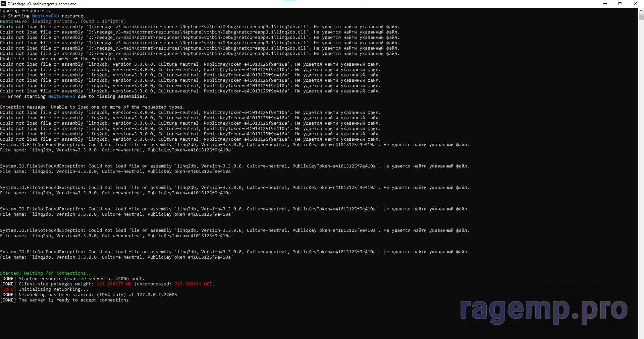644x339 pixels.
Task: Click the 'Exception message:' line
Action: tap(93, 107)
